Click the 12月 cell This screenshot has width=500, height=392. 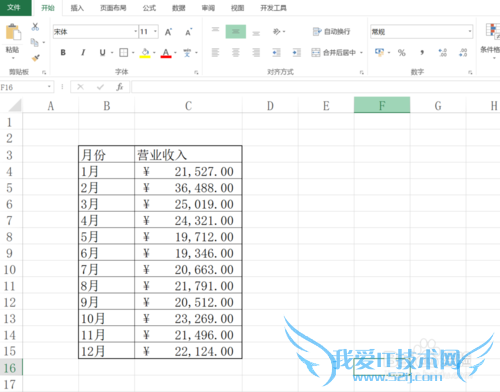pos(107,351)
